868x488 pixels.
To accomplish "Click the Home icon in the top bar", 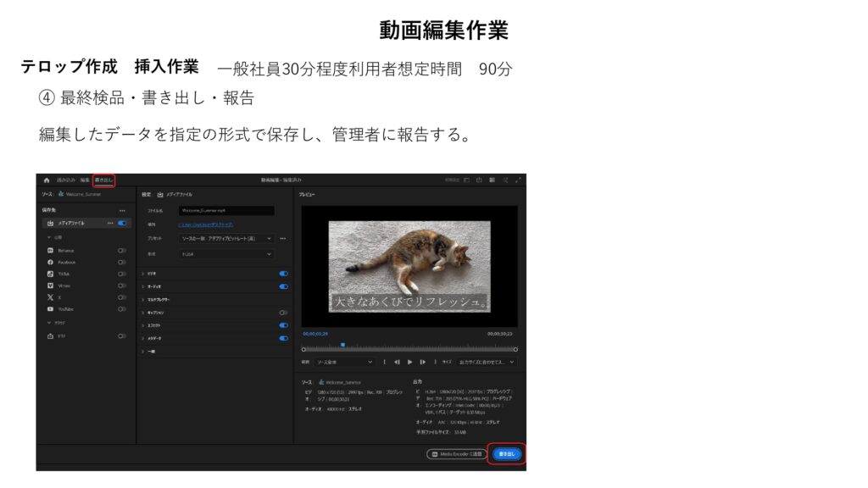I will pyautogui.click(x=46, y=180).
